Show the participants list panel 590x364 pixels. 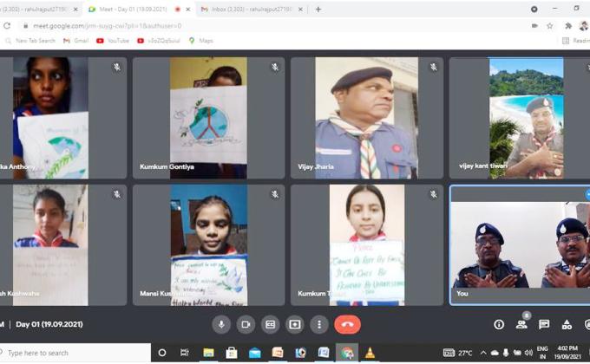pos(521,324)
